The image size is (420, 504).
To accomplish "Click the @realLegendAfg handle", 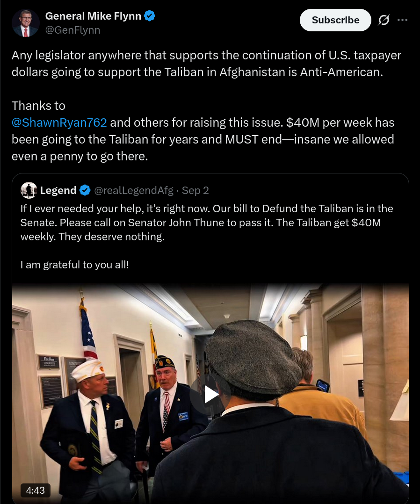I will click(134, 190).
